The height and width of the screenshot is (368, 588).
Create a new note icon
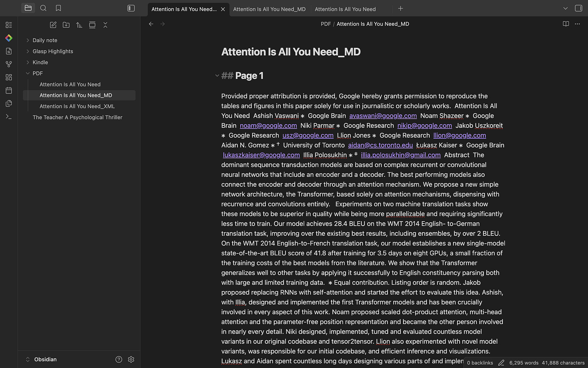[53, 25]
